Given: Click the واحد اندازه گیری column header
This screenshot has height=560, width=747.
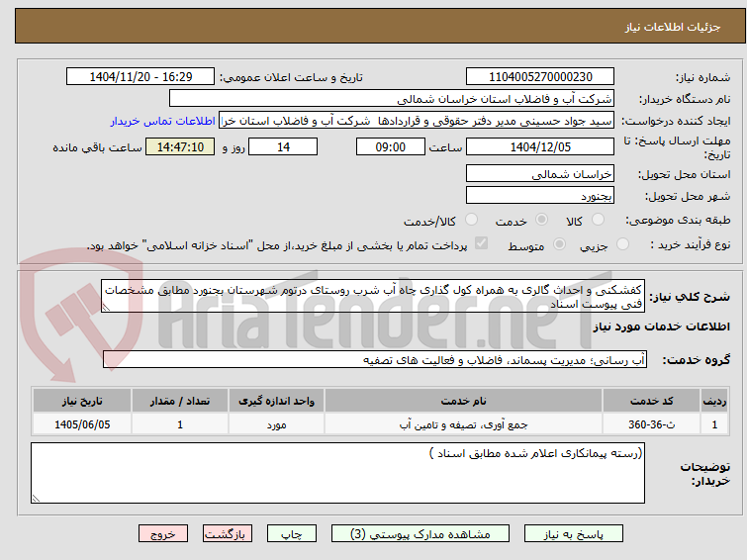Looking at the screenshot, I should [x=276, y=401].
